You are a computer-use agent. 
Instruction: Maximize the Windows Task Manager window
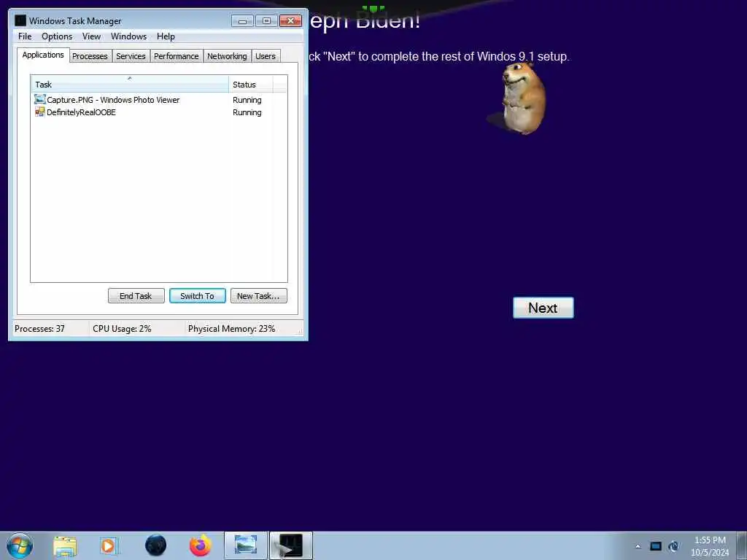(266, 21)
